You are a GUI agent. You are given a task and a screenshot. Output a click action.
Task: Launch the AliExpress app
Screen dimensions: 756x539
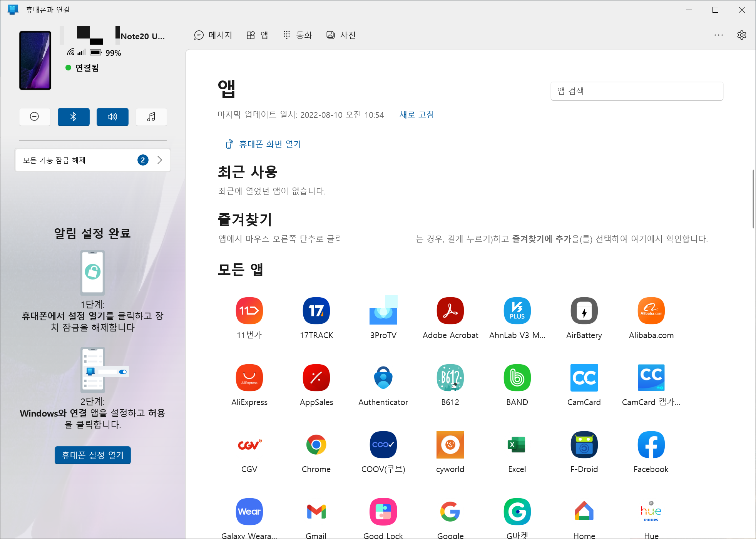(249, 378)
